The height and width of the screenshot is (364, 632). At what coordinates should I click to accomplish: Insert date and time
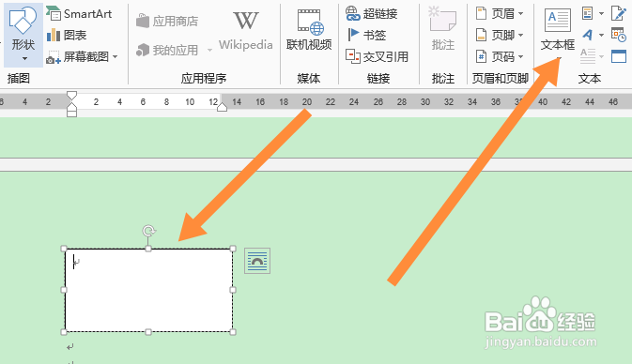tap(619, 35)
